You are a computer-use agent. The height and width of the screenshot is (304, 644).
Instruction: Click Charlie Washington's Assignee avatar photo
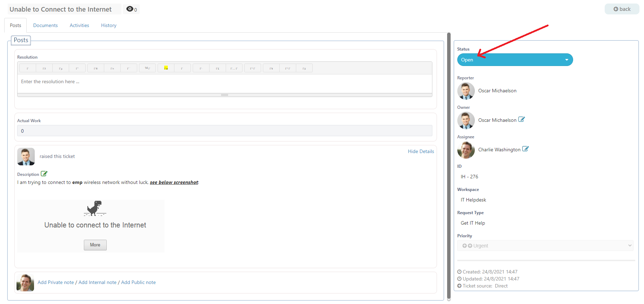click(466, 150)
